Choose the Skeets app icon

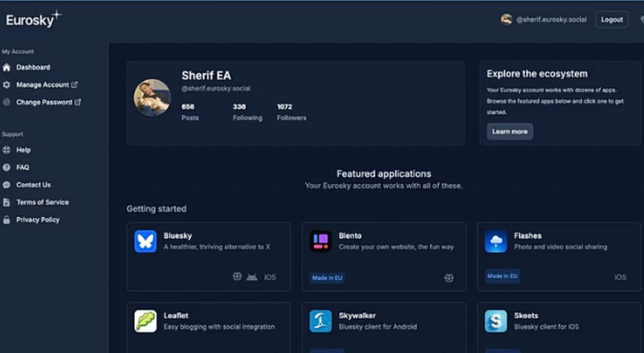(496, 321)
